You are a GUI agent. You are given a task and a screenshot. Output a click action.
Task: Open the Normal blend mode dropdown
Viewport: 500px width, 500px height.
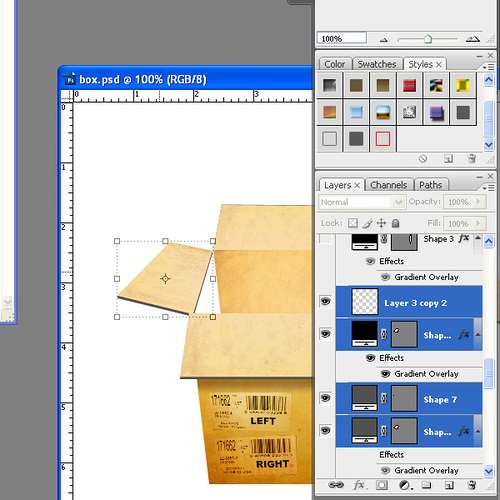tap(361, 202)
